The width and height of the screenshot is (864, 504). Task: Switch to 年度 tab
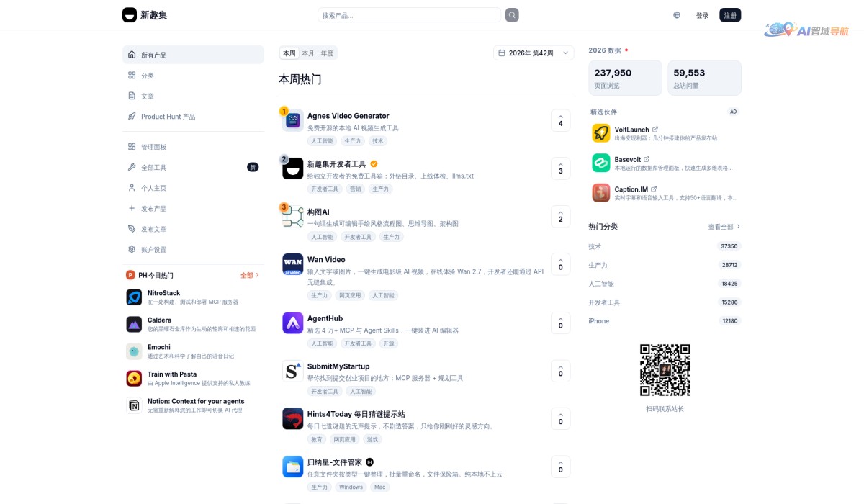(327, 53)
